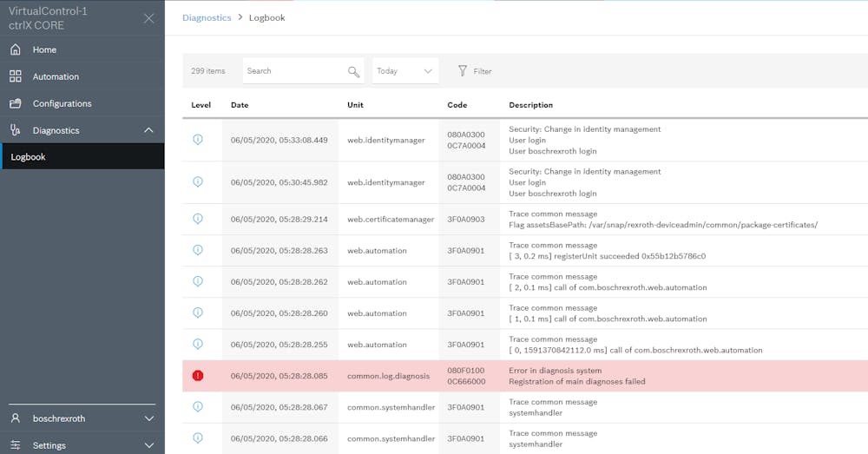Expand the Settings menu chevron

(x=148, y=445)
